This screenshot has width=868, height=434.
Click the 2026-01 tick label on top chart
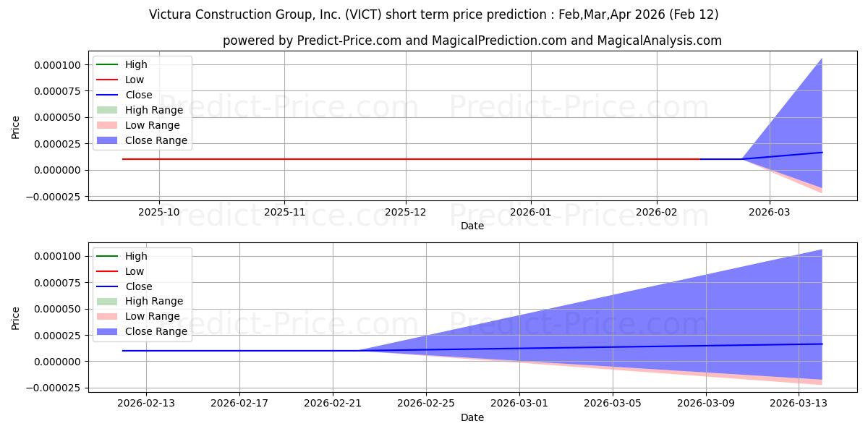pos(531,212)
